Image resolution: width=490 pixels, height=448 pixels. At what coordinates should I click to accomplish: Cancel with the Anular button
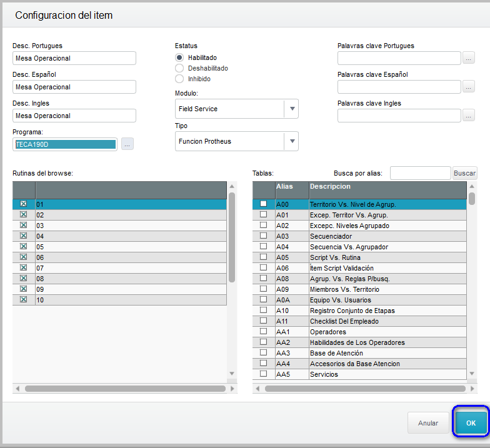428,423
